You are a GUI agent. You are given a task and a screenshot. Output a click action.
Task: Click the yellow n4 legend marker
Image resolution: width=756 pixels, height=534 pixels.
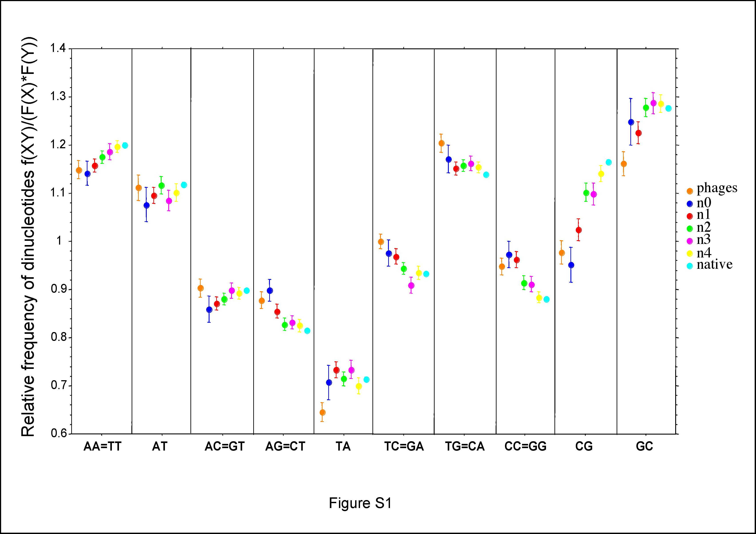[690, 254]
